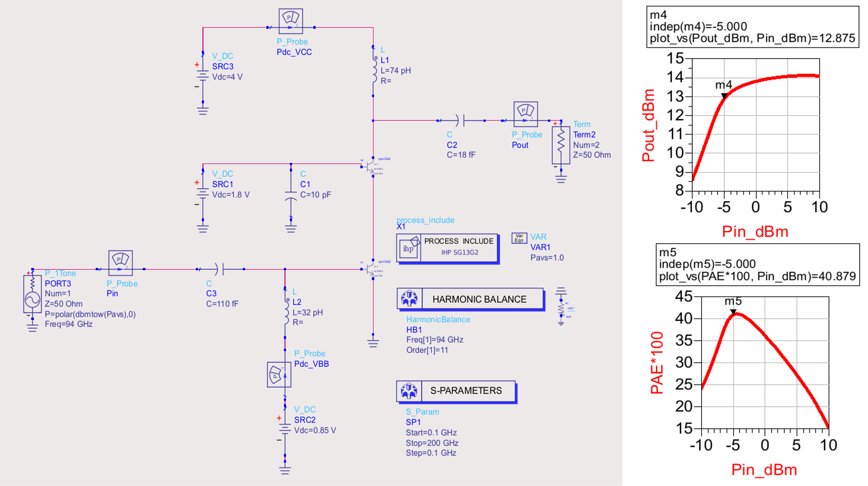The height and width of the screenshot is (486, 868).
Task: Click the ihp process include icon
Action: coord(409,248)
